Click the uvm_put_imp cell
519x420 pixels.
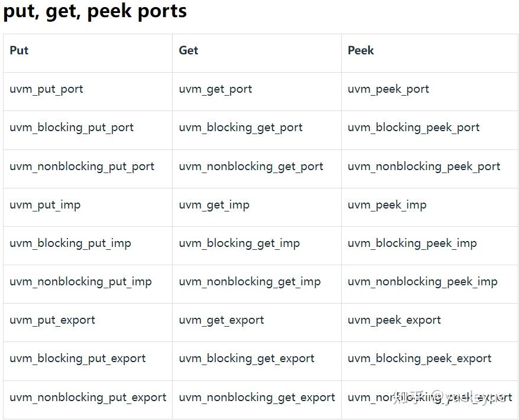coord(45,205)
